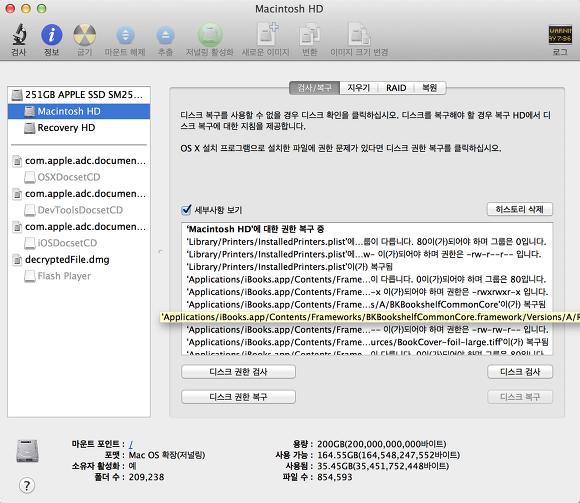Click the Repair Disk (디스크 복구) button
Viewport: 580px width, 503px height.
tap(520, 397)
